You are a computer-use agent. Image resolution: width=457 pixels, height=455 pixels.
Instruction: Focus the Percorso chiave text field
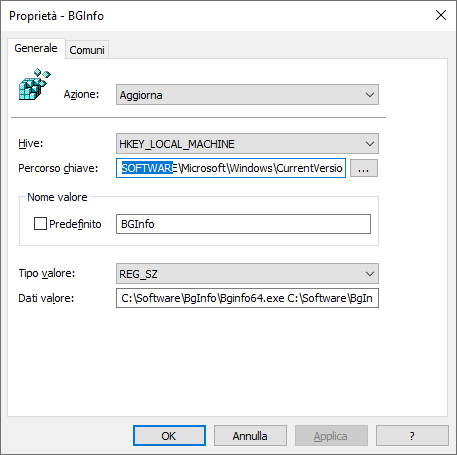tap(231, 168)
